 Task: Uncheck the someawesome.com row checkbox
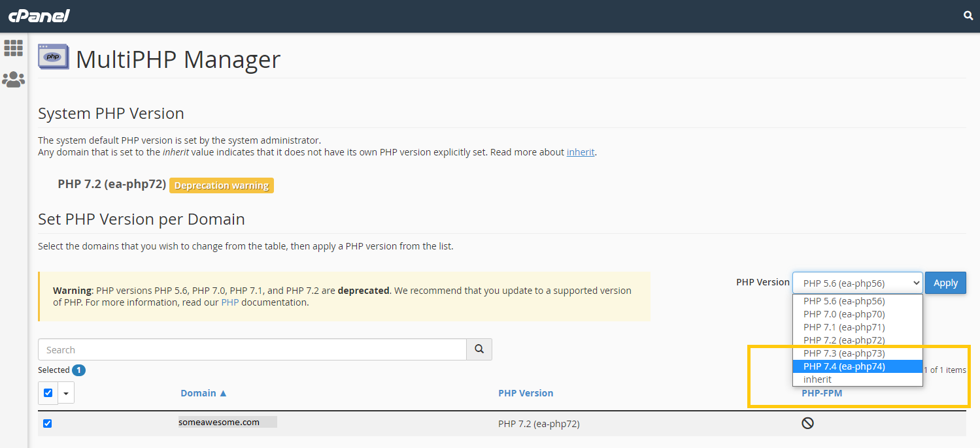tap(47, 424)
